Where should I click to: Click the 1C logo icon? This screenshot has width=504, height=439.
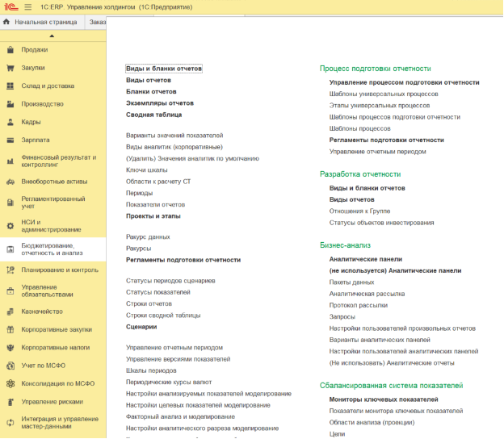tap(10, 6)
